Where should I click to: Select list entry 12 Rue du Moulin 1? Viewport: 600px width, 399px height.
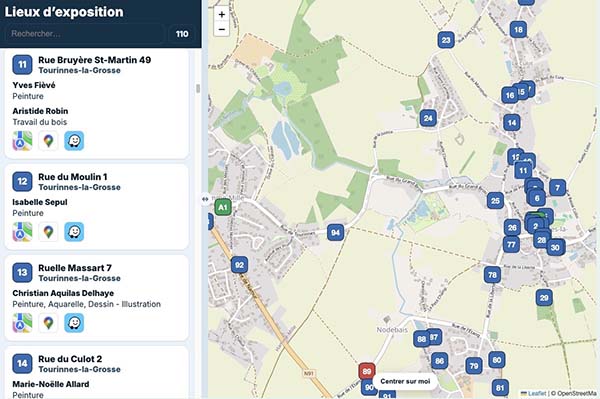point(96,207)
